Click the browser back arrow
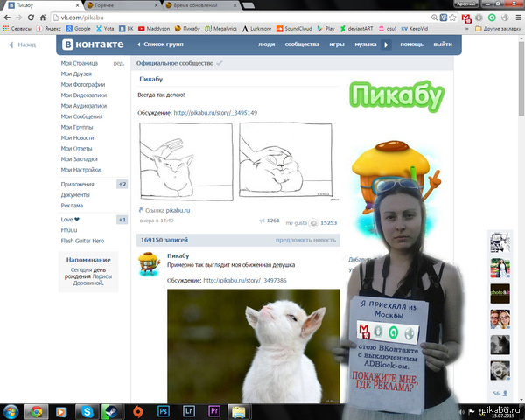525x420 pixels. 7,17
